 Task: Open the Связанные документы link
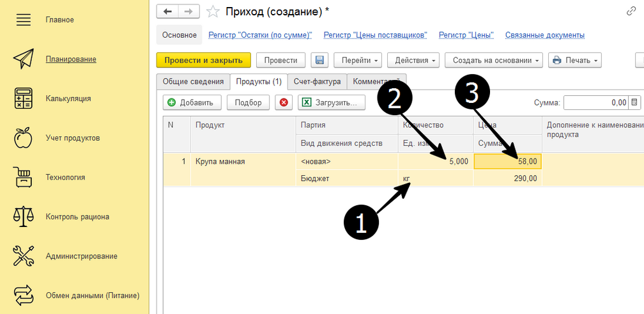point(544,35)
